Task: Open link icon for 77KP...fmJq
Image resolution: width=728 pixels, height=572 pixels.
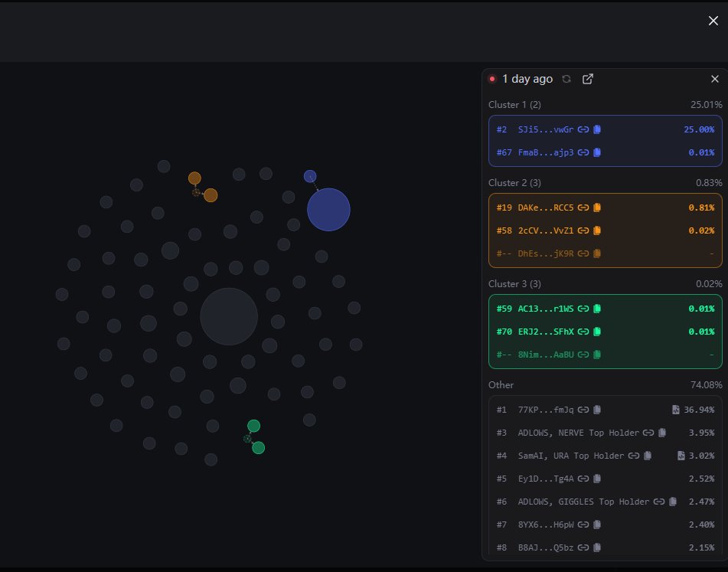Action: (583, 410)
